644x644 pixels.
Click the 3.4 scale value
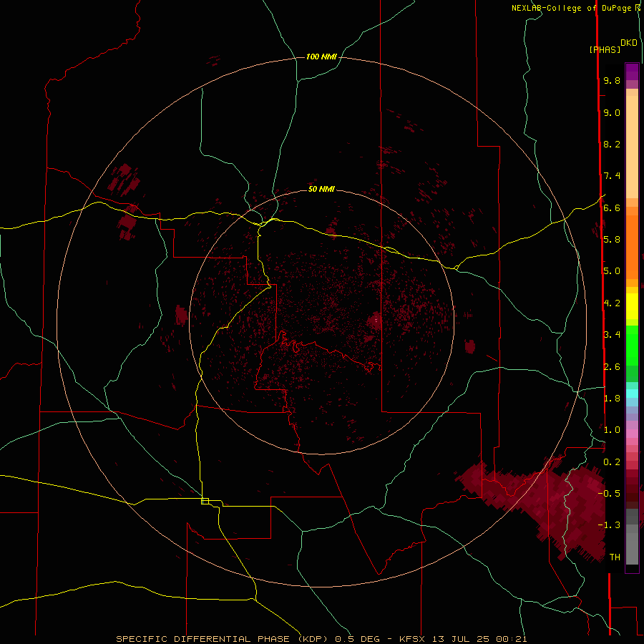click(612, 334)
